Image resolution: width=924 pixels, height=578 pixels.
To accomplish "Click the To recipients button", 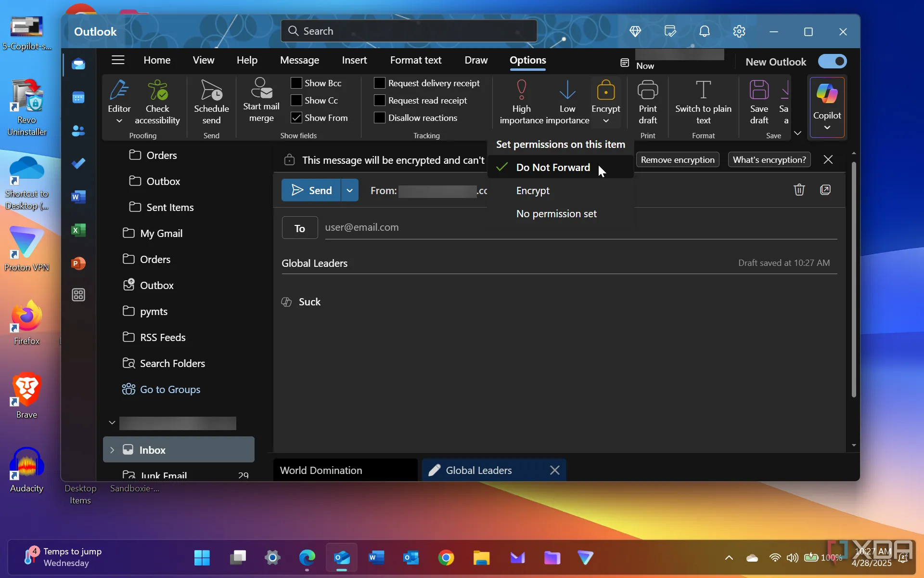I will point(299,228).
